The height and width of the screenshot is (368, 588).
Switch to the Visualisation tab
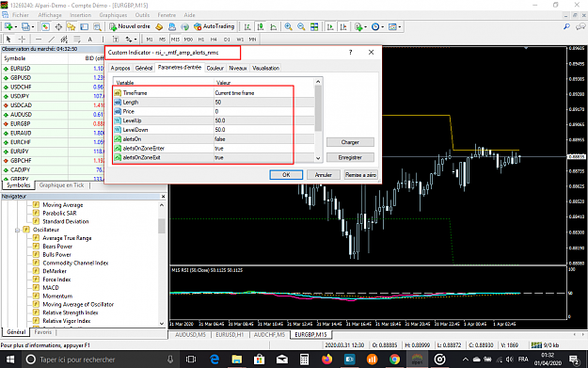pos(265,69)
